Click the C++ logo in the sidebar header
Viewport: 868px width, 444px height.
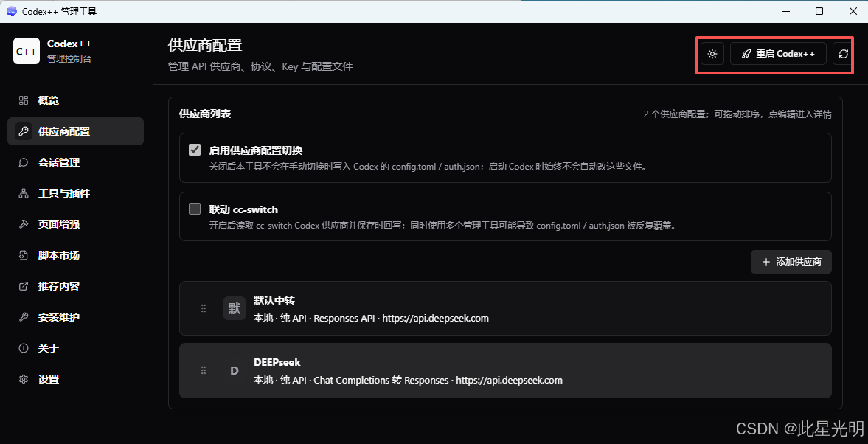pyautogui.click(x=27, y=51)
